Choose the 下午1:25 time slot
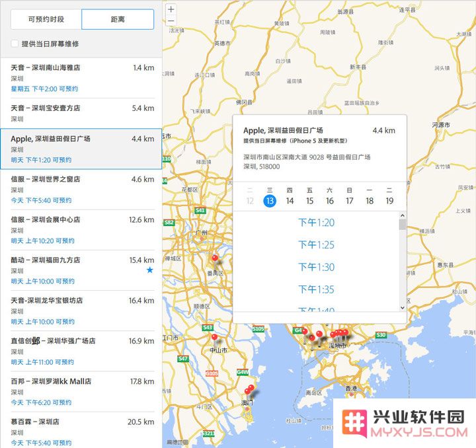476x448 pixels. point(316,244)
